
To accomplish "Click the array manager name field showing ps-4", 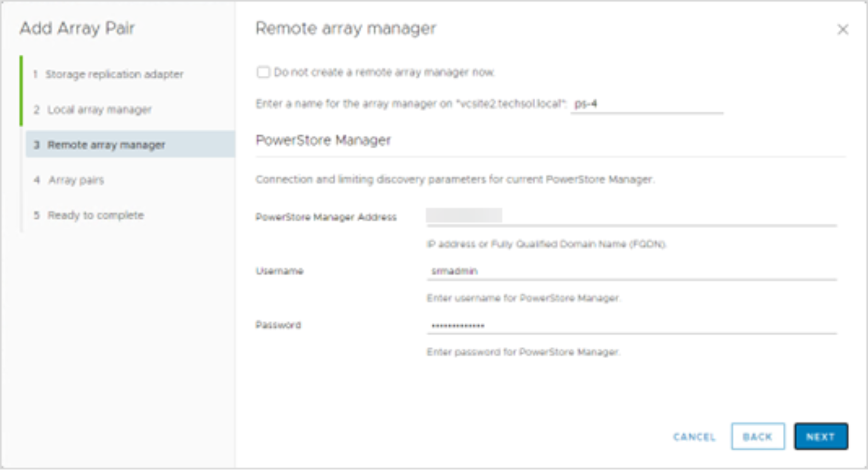I will (647, 104).
